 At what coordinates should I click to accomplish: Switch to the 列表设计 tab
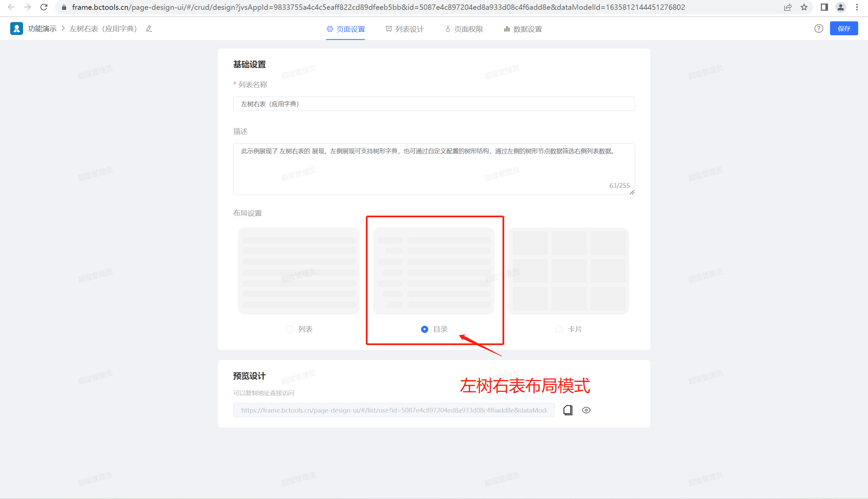405,29
